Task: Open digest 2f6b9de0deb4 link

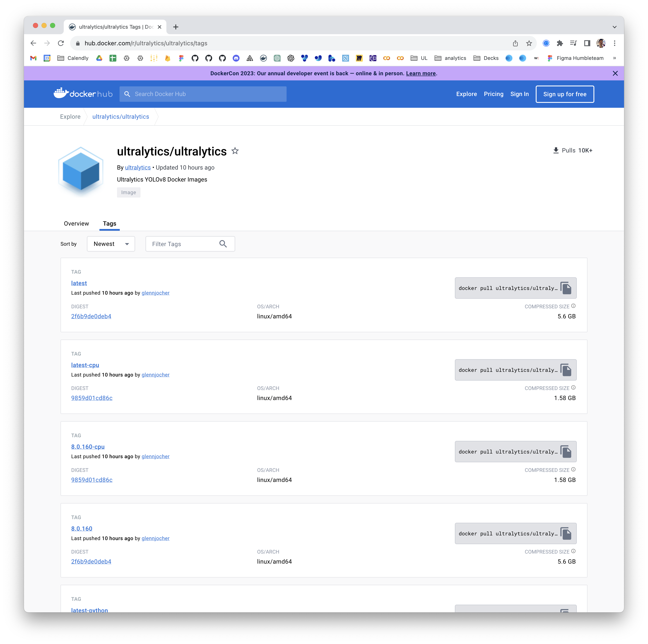Action: point(91,316)
